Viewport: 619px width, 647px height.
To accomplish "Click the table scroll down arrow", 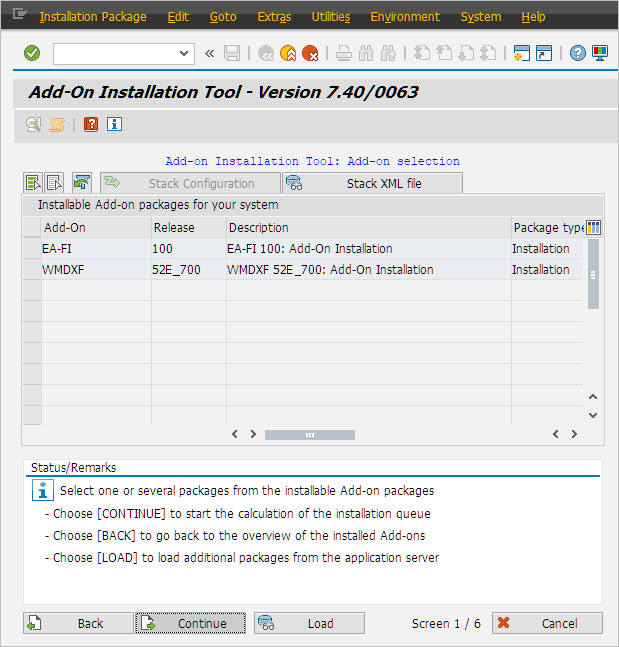I will [x=593, y=415].
